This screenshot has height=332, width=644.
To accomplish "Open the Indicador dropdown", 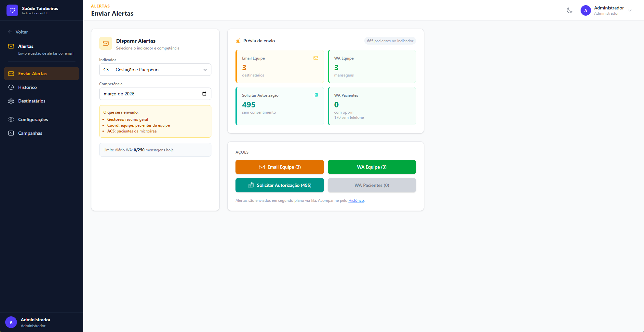I will click(155, 70).
